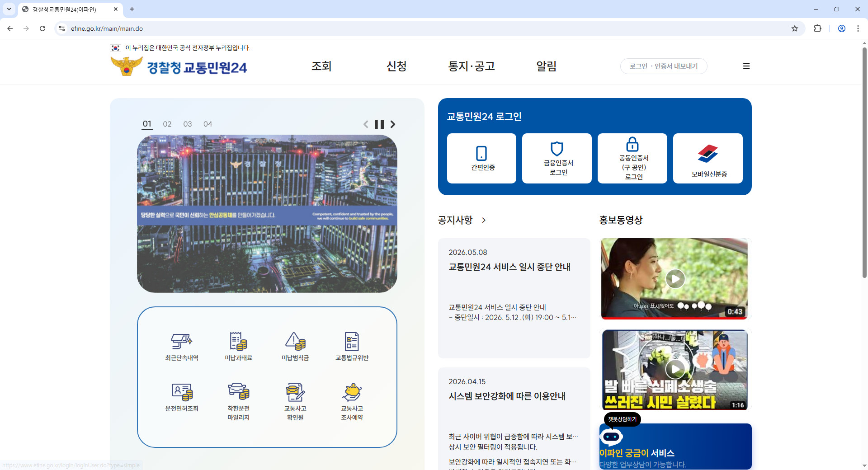
Task: Choose 모바일신분증 login option
Action: [x=708, y=158]
